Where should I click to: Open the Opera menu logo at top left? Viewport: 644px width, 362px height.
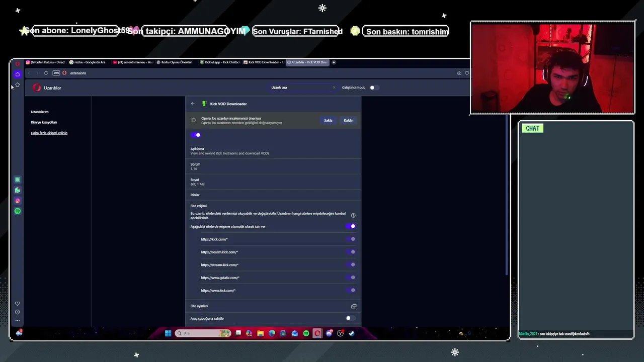pos(18,64)
